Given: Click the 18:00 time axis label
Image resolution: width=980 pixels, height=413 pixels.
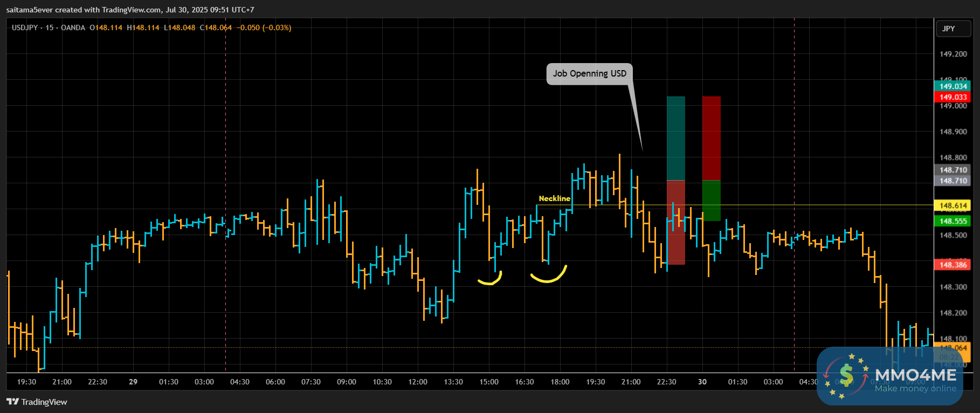Looking at the screenshot, I should [x=560, y=382].
